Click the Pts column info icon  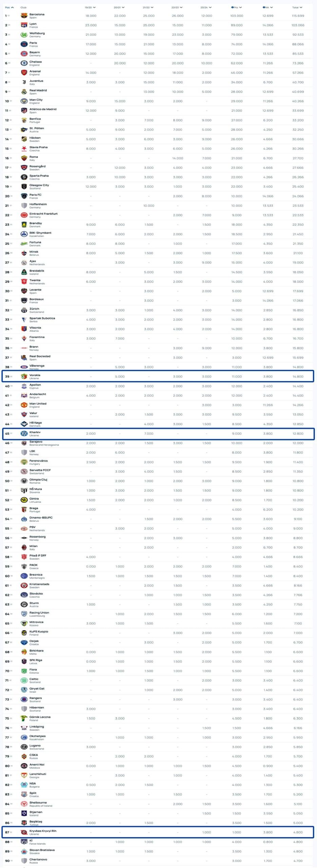232,7
